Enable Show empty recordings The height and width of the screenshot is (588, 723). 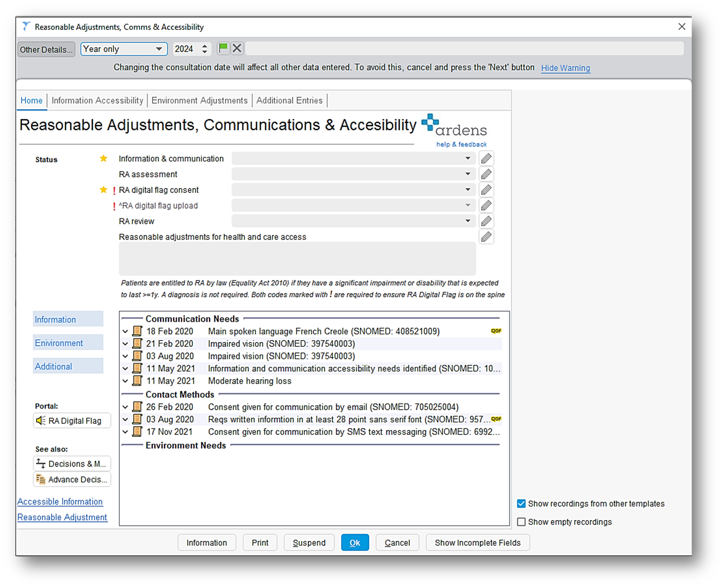521,522
